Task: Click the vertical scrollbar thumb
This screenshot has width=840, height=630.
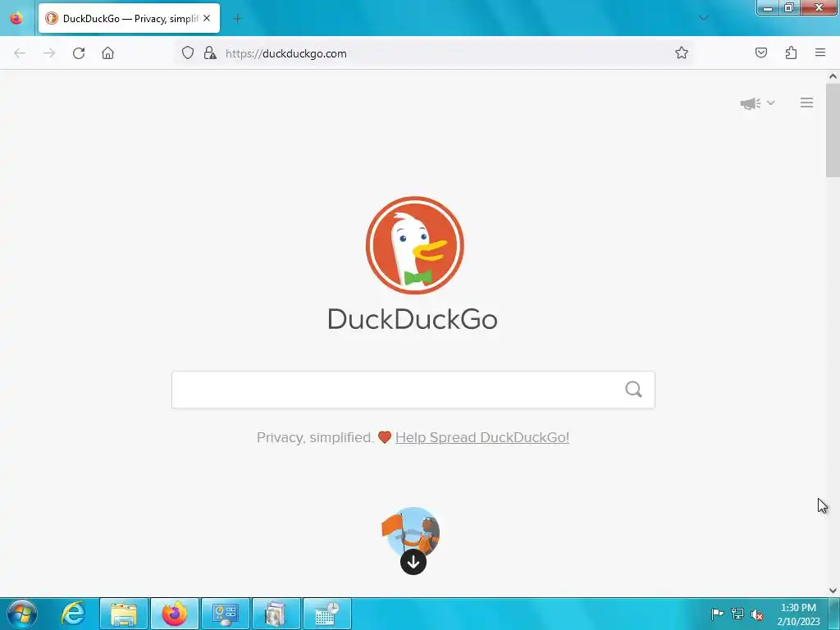Action: (833, 130)
